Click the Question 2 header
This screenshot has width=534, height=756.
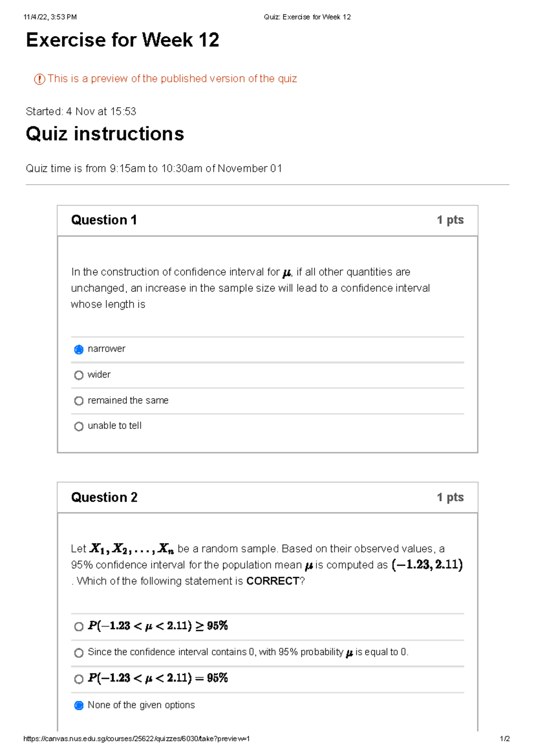point(105,497)
